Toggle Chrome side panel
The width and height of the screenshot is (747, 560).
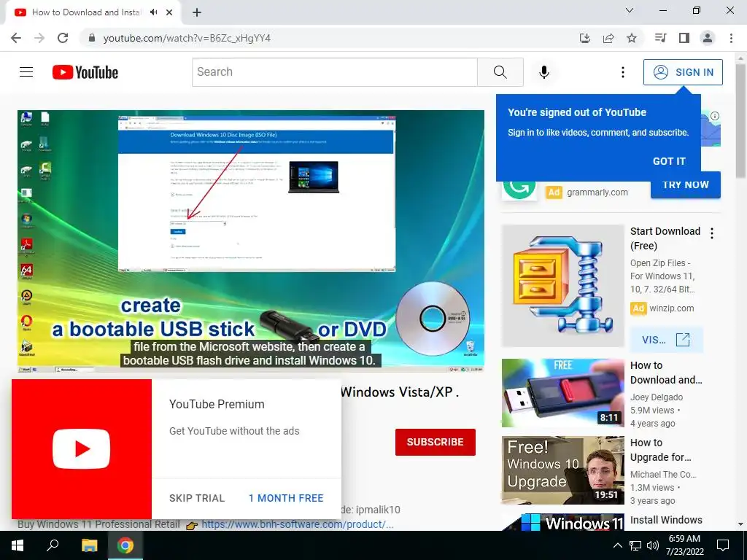(x=684, y=38)
